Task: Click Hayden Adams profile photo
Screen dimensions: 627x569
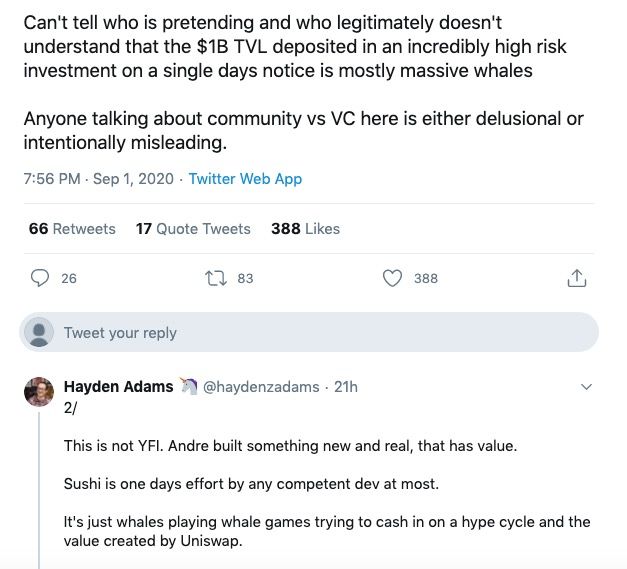Action: click(39, 391)
